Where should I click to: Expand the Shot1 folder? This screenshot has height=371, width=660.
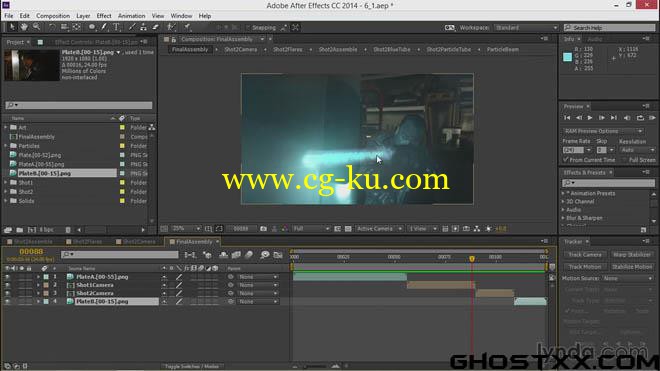pos(5,182)
